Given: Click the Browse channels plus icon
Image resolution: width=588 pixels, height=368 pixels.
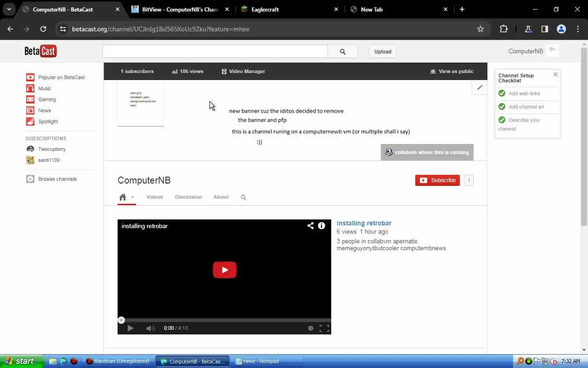Looking at the screenshot, I should (x=30, y=179).
